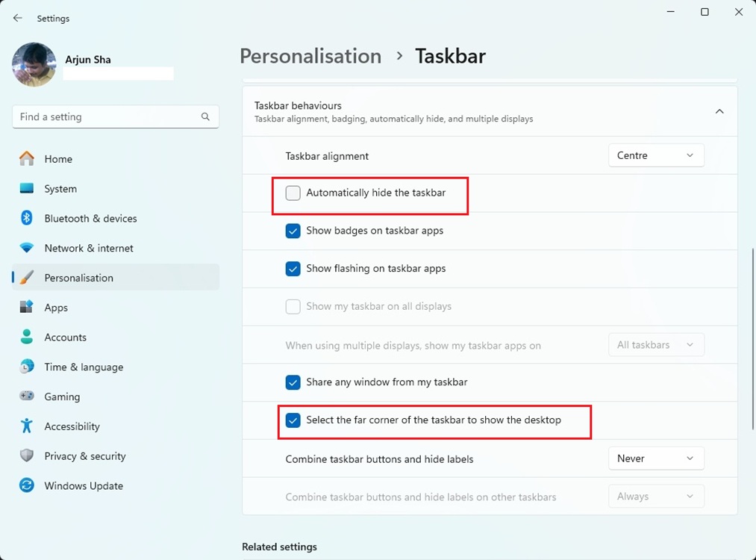Click the Personalisation paintbrush icon
This screenshot has width=756, height=560.
coord(27,277)
